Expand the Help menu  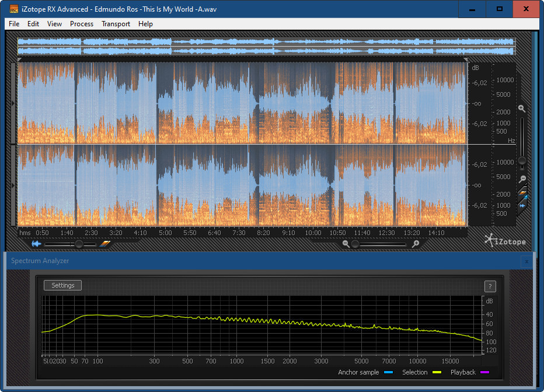point(145,24)
